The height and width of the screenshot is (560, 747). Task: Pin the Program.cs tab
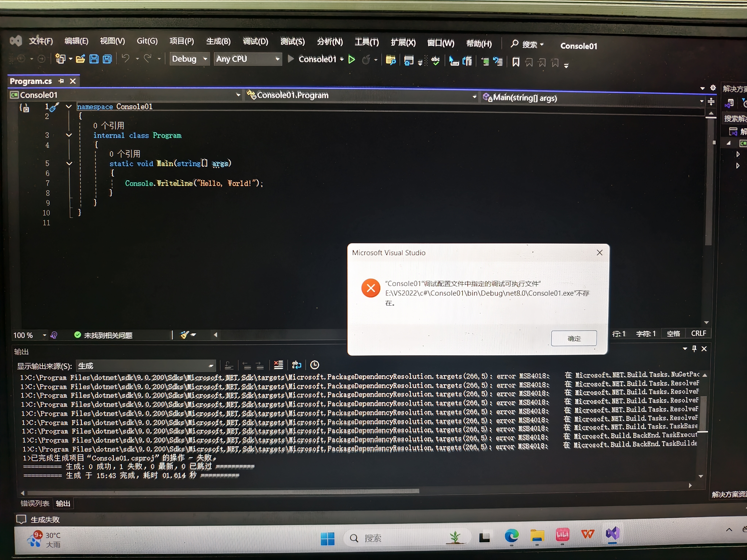(x=61, y=81)
